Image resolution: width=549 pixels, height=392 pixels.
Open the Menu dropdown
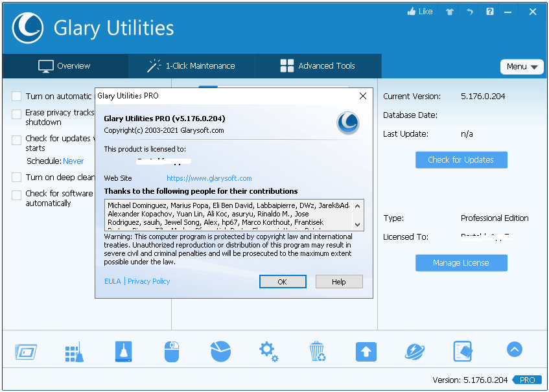click(522, 67)
